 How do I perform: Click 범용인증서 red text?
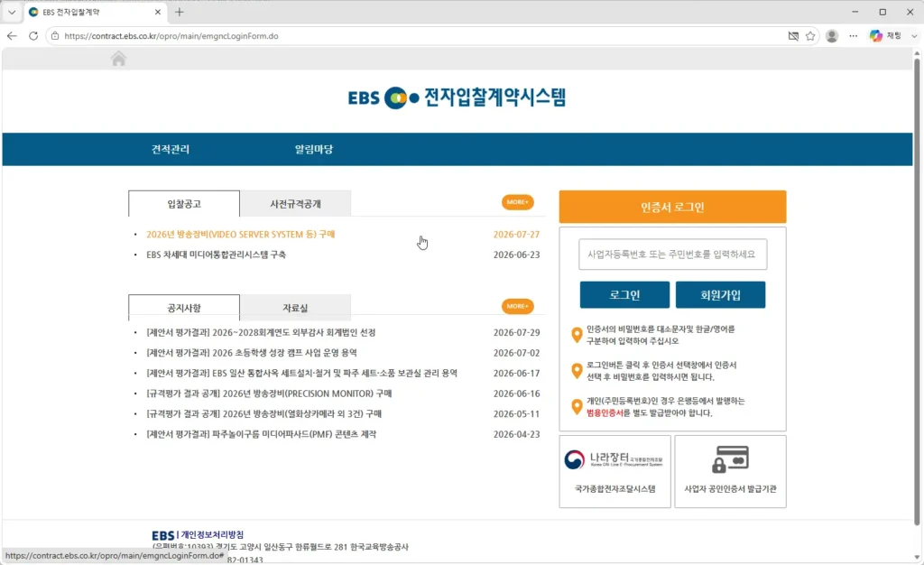click(x=605, y=413)
